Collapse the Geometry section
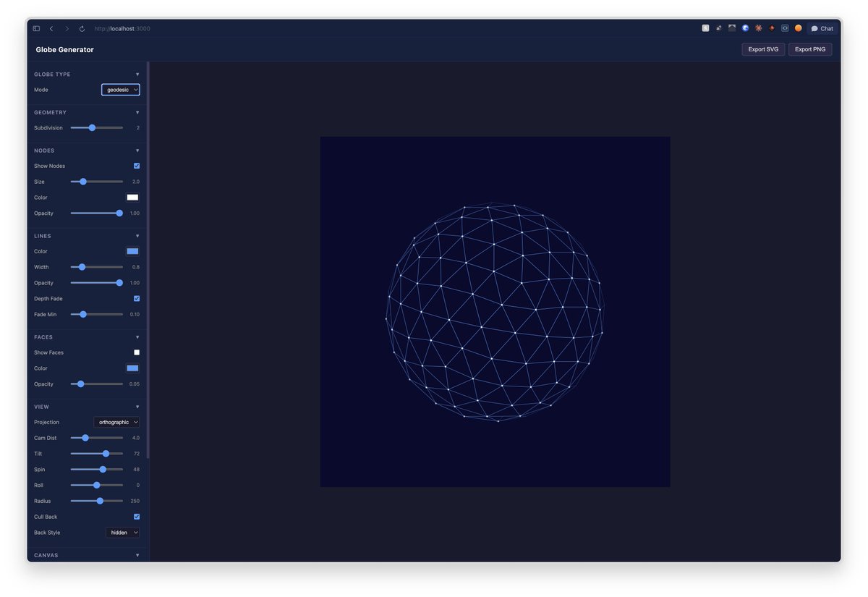868x597 pixels. (137, 112)
